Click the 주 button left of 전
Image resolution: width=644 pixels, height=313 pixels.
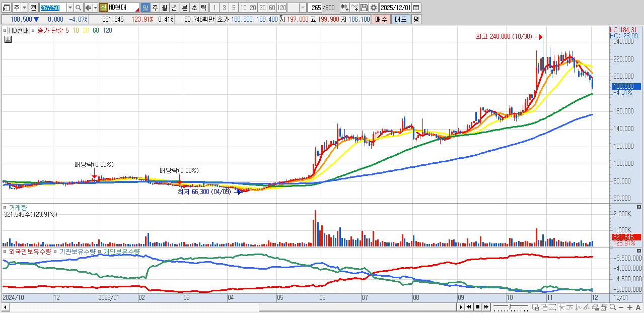[17, 8]
